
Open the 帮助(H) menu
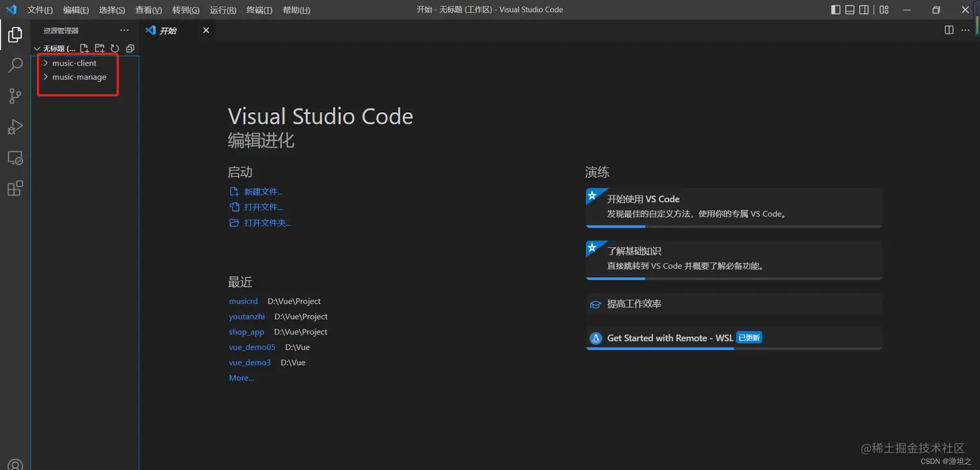(296, 10)
